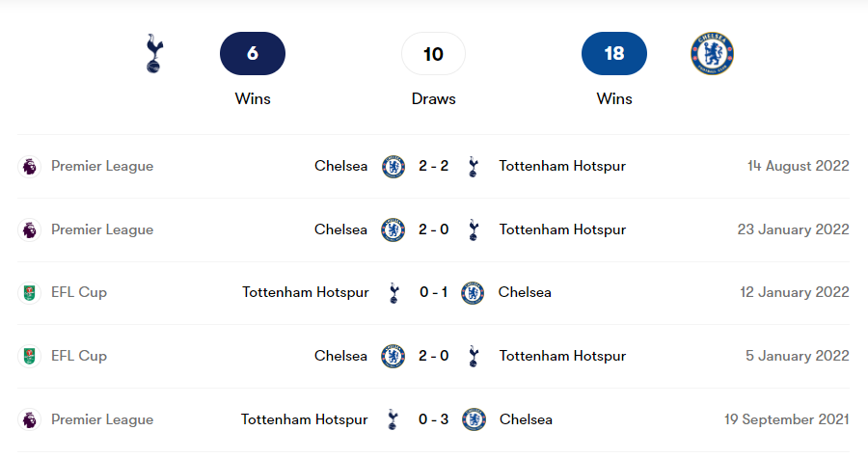Click Tottenham crest in the 0 - 3 match row
The image size is (868, 458).
[x=393, y=419]
